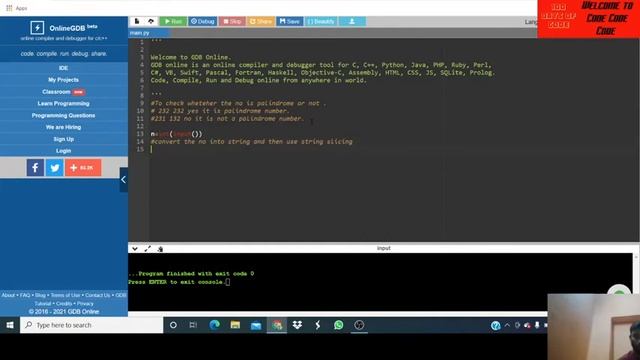
Task: Click the download code icon button
Action: [352, 21]
